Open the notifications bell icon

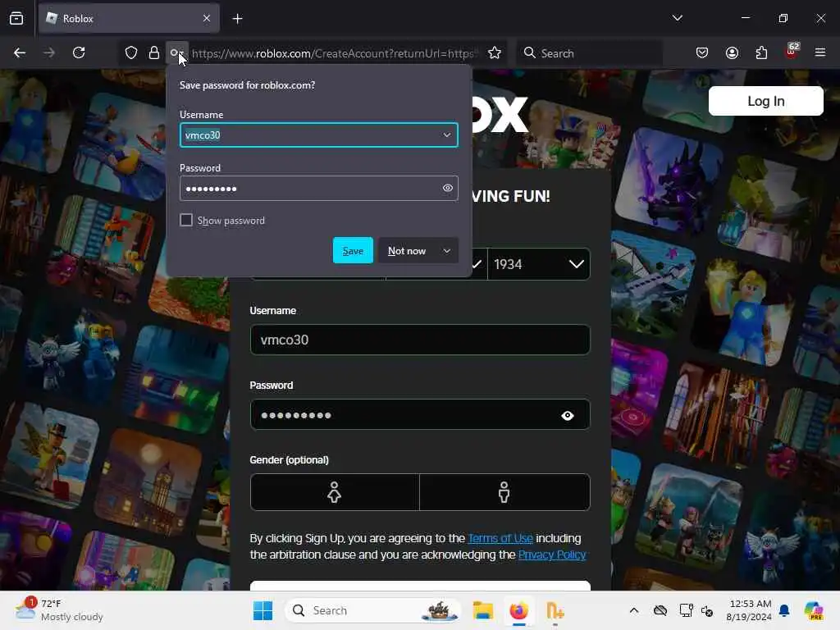(x=784, y=610)
